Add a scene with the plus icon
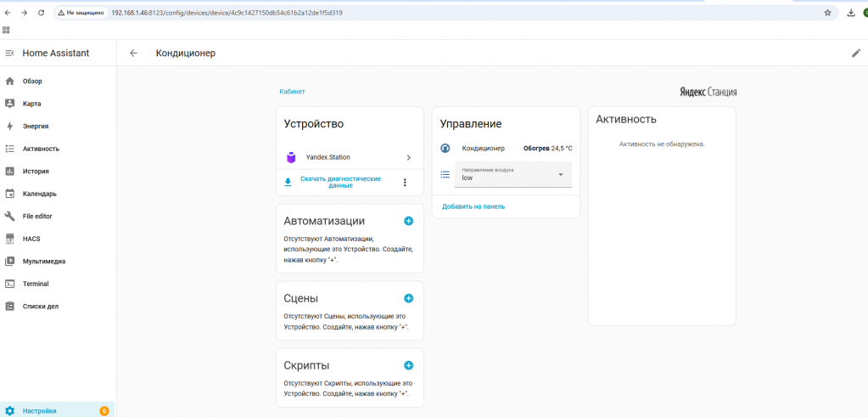The height and width of the screenshot is (417, 868). pyautogui.click(x=408, y=298)
